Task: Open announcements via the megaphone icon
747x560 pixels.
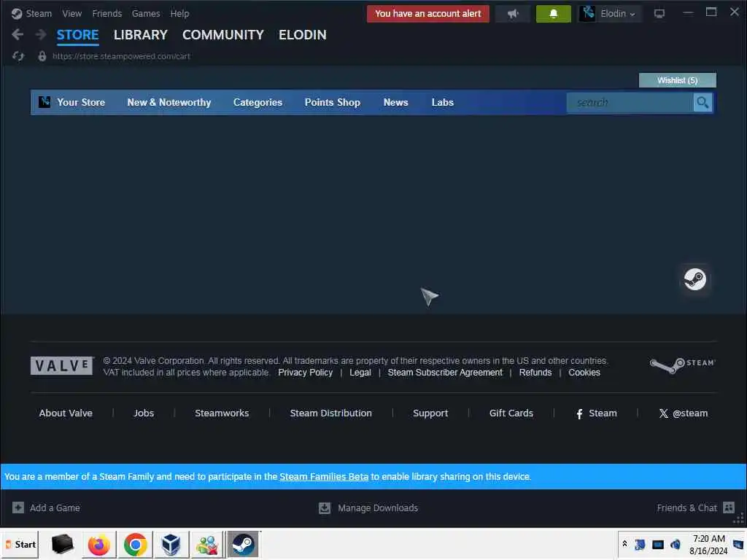Action: tap(513, 13)
